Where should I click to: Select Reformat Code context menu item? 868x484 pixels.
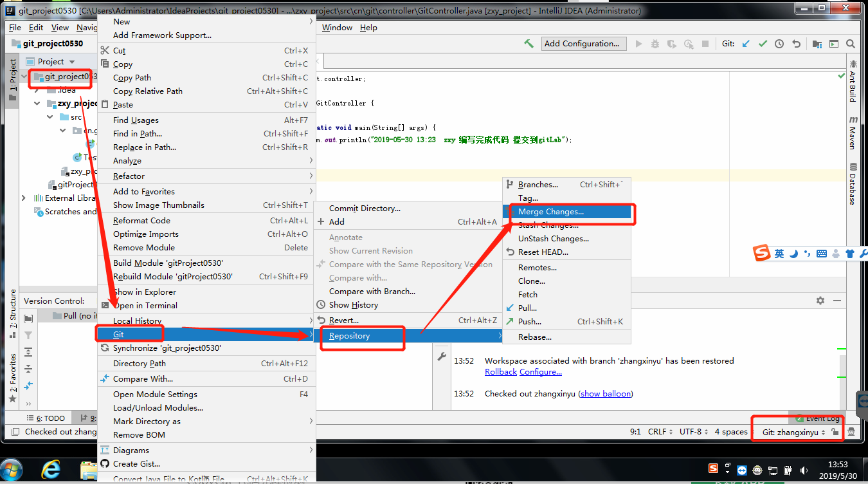tap(206, 220)
